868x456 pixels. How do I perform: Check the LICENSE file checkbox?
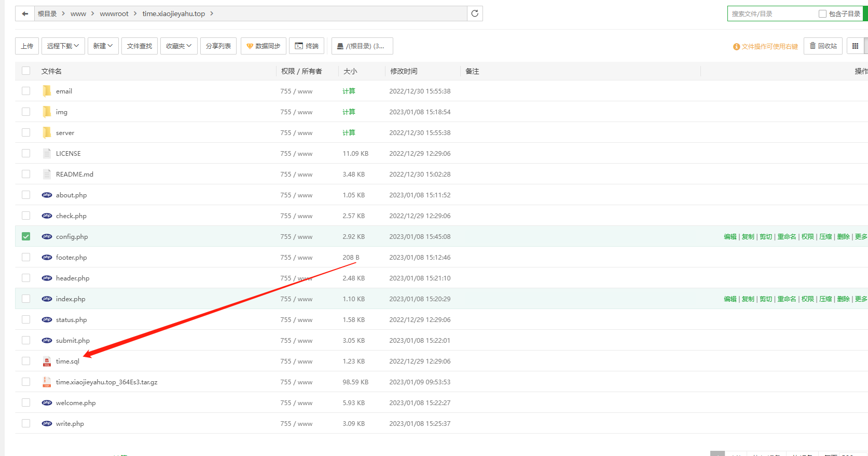coord(26,153)
